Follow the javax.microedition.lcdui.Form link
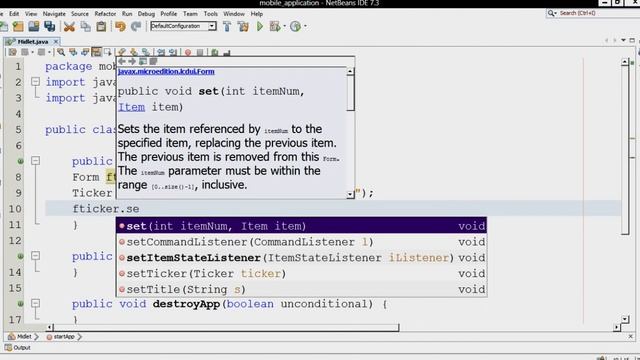This screenshot has height=360, width=640. (166, 71)
